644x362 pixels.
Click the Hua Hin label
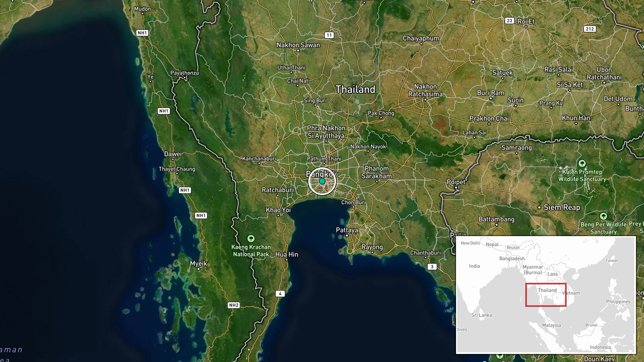pyautogui.click(x=287, y=254)
